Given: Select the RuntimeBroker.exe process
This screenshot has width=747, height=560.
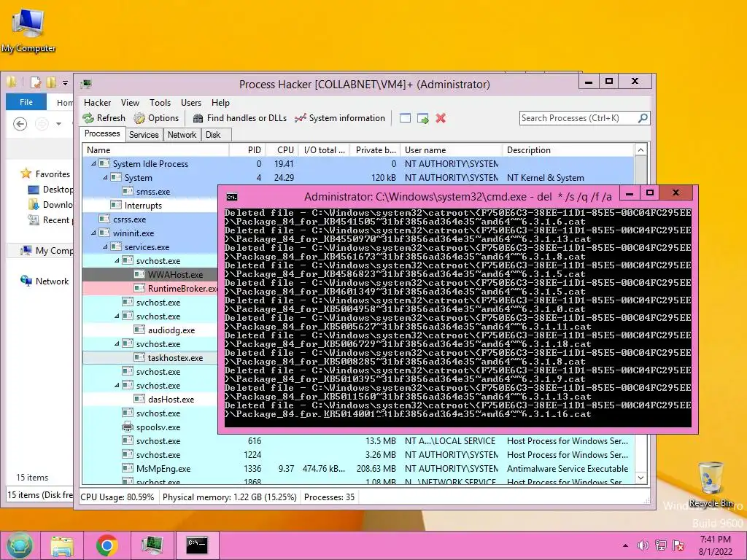Looking at the screenshot, I should point(150,289).
